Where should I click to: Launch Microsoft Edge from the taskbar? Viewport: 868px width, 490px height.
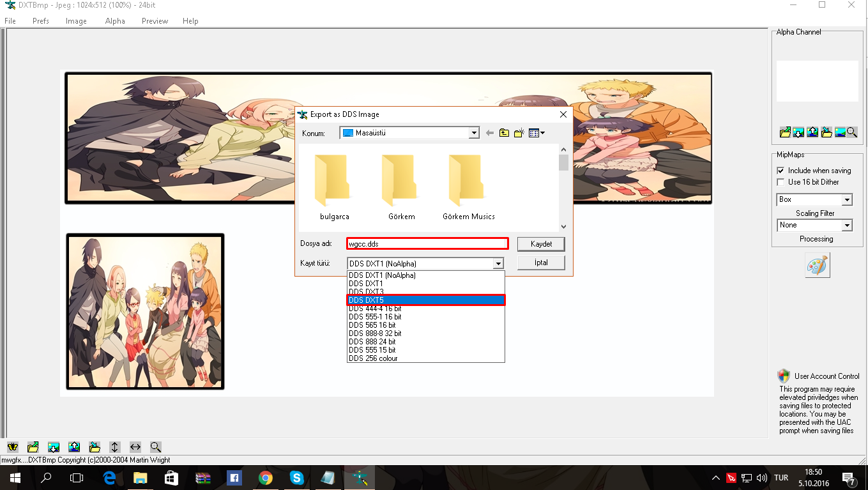(109, 478)
